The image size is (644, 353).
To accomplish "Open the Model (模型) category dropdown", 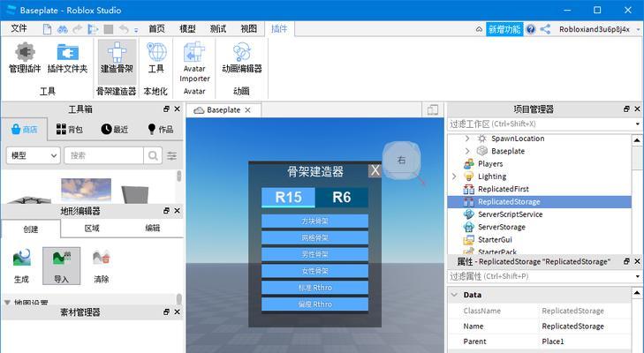I will click(x=34, y=155).
